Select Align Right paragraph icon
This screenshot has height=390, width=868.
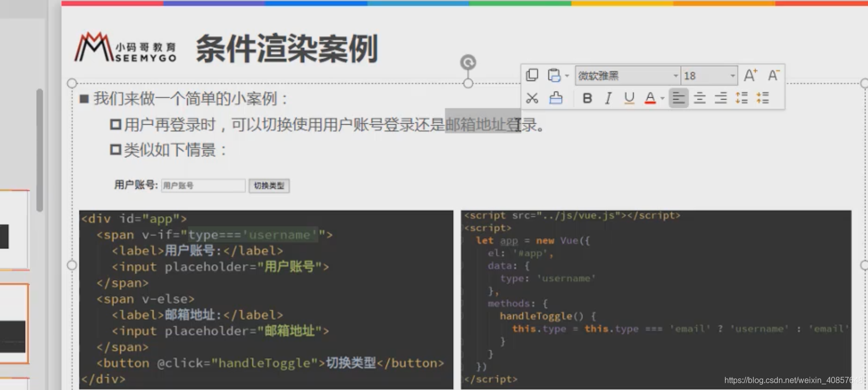click(x=720, y=98)
